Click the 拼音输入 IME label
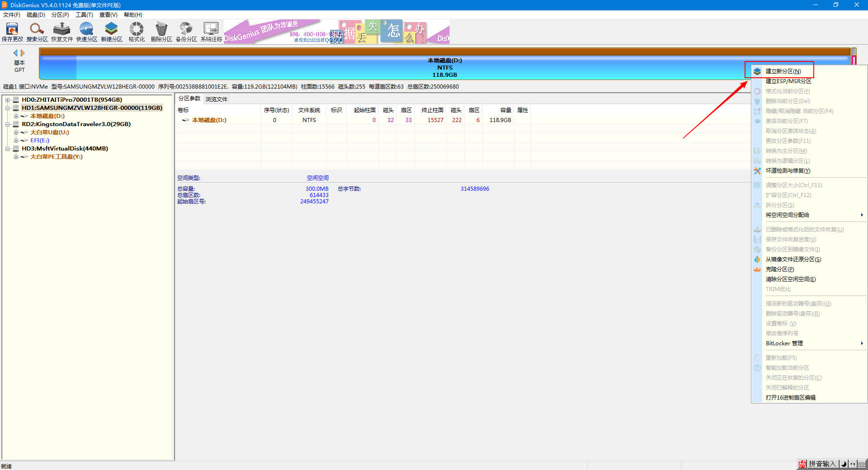This screenshot has height=470, width=868. pos(822,464)
